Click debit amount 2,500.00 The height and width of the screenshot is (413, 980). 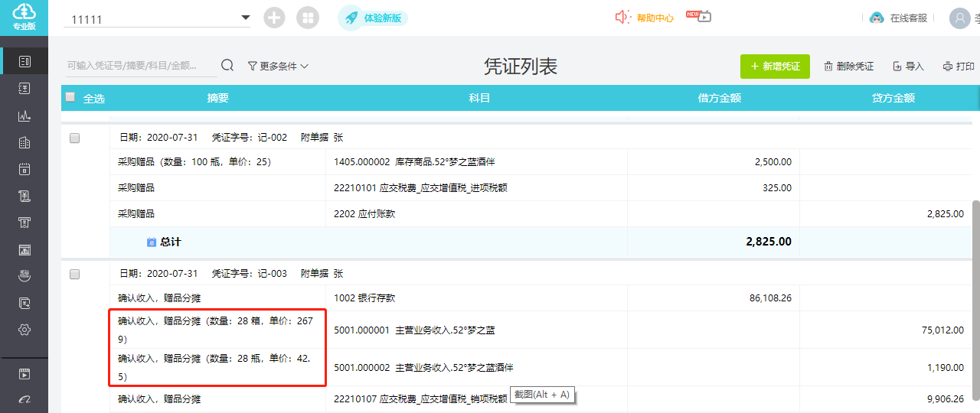tap(773, 162)
